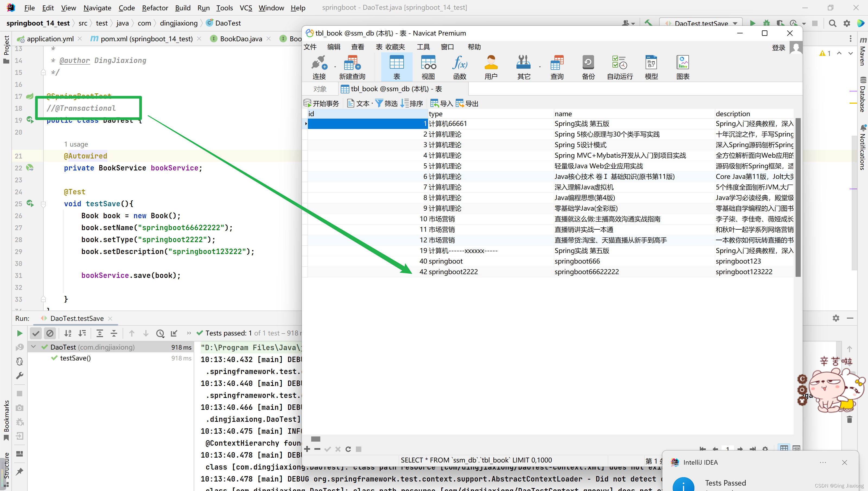Click Expand All icon in test toolbar

click(x=100, y=333)
